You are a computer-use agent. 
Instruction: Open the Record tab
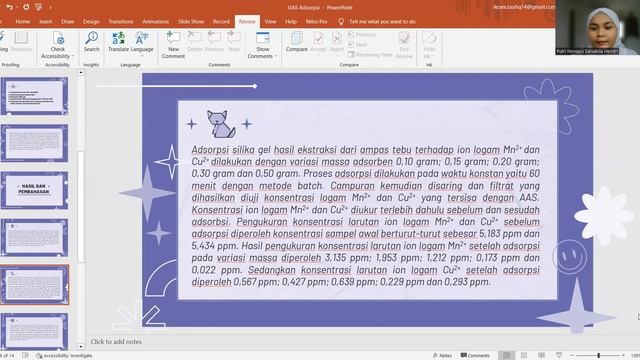[x=221, y=22]
